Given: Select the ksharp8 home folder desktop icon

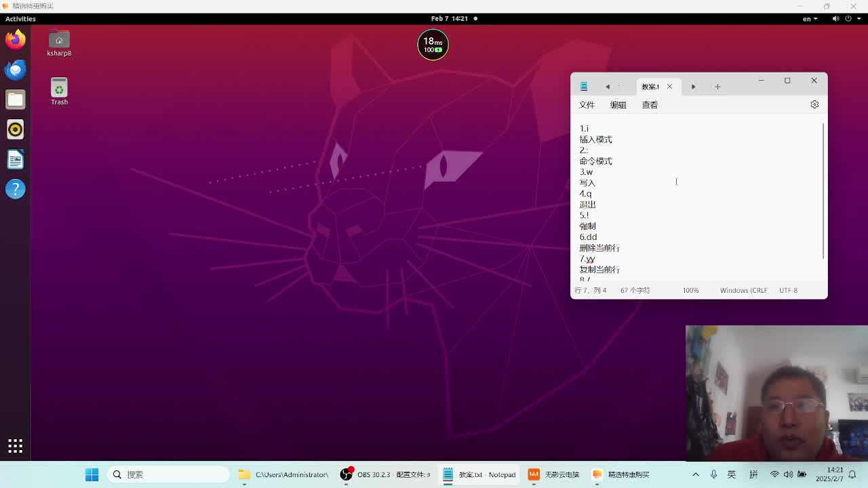Looking at the screenshot, I should 59,43.
